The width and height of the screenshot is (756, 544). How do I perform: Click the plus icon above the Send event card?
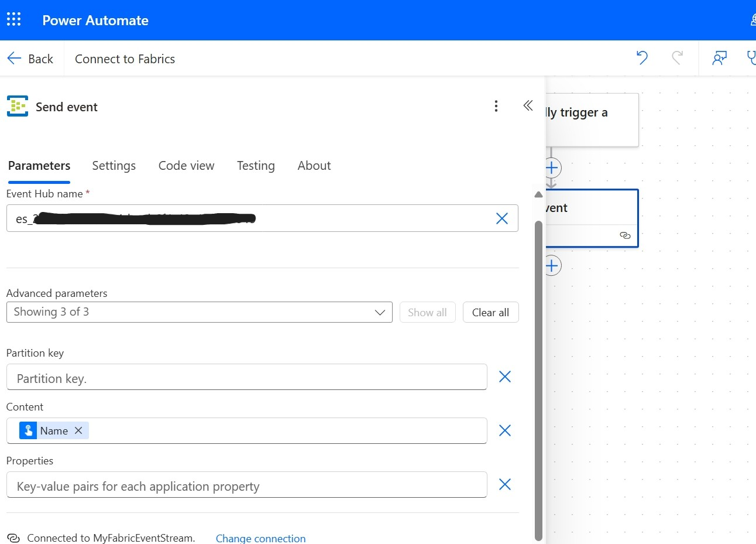552,167
